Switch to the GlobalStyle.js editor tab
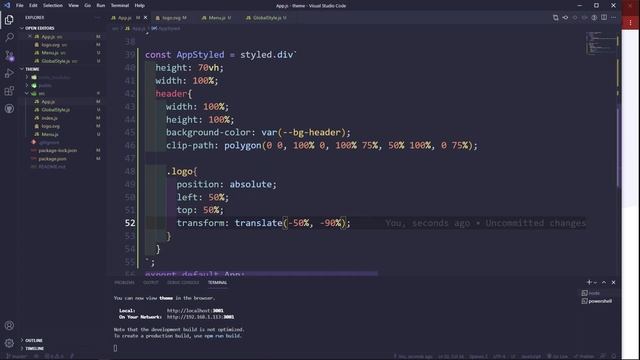This screenshot has height=360, width=640. (x=267, y=18)
